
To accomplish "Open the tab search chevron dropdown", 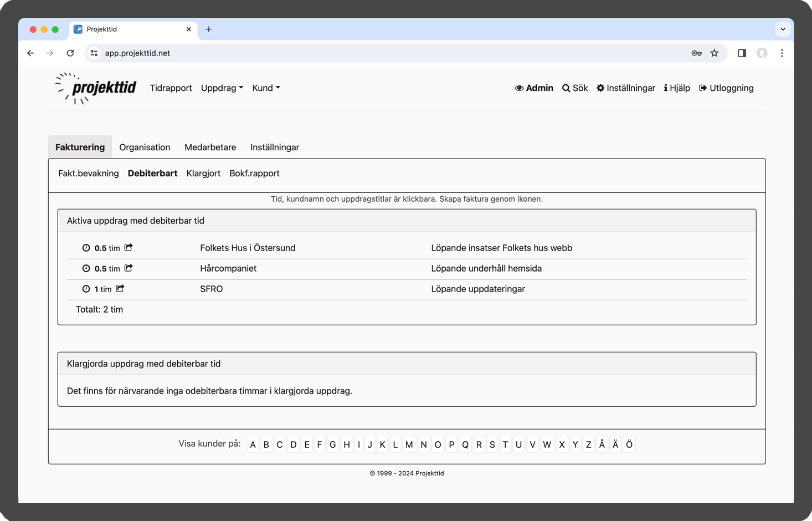I will pos(783,29).
